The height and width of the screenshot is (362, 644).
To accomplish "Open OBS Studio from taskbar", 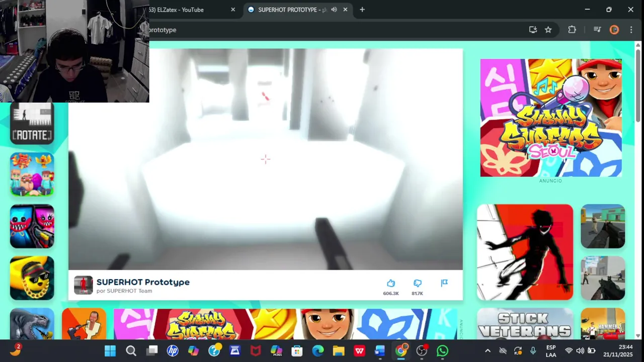I will point(422,351).
